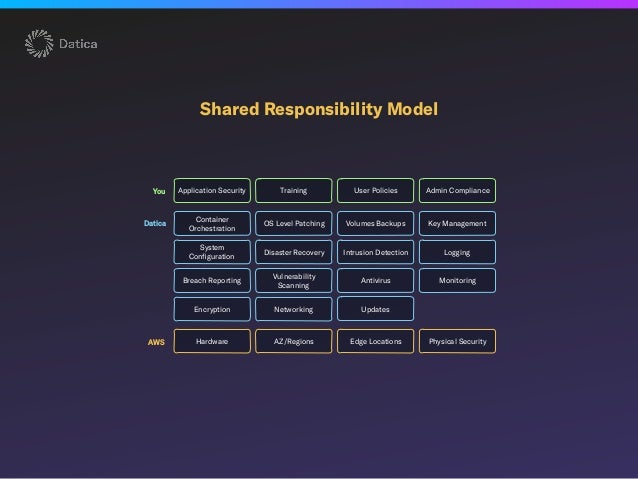Click the Admin Compliance box
The height and width of the screenshot is (479, 638).
tap(457, 190)
